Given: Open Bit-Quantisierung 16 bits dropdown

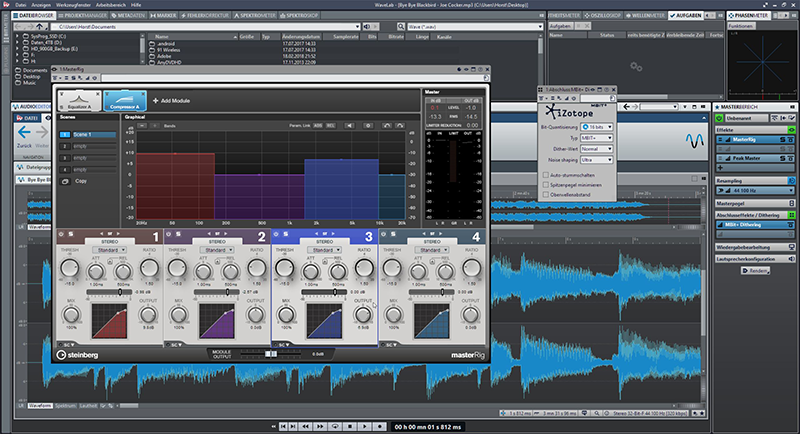Looking at the screenshot, I should [x=597, y=127].
